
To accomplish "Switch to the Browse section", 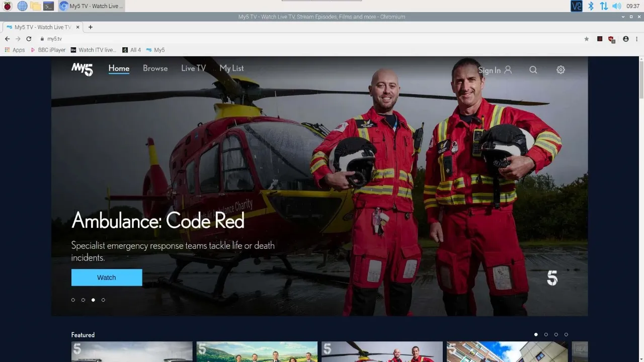I will [x=155, y=68].
